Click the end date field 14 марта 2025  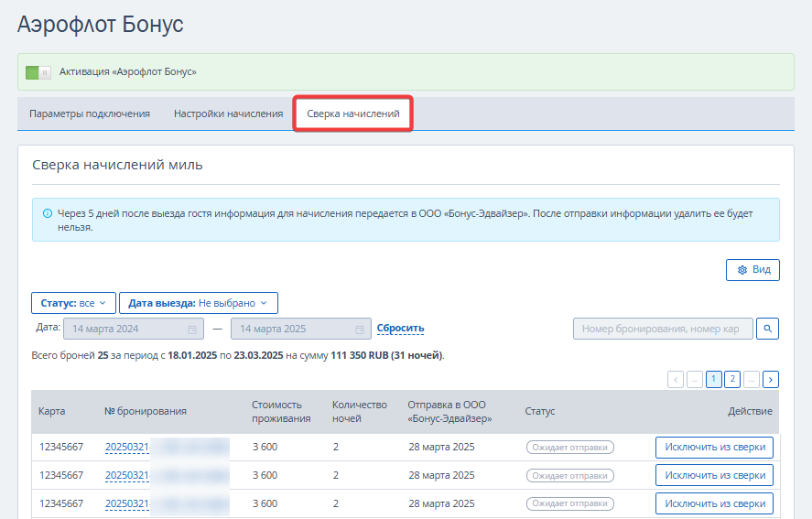click(x=301, y=329)
